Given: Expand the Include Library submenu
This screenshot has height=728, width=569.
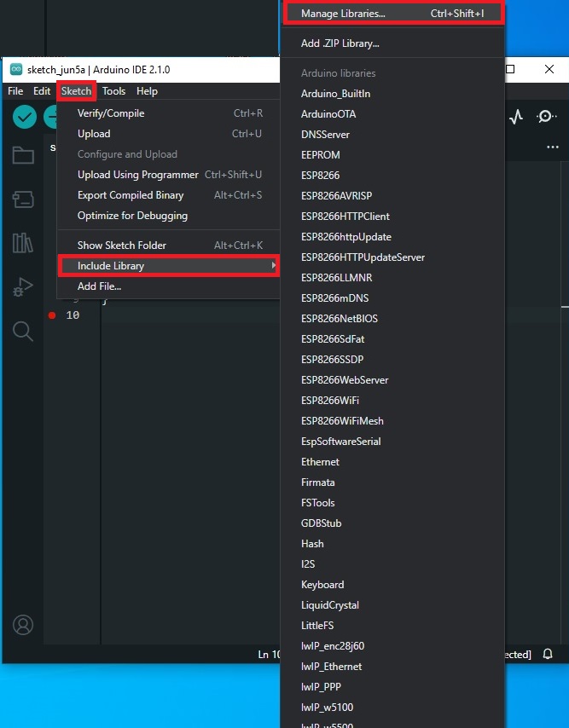Looking at the screenshot, I should [169, 266].
